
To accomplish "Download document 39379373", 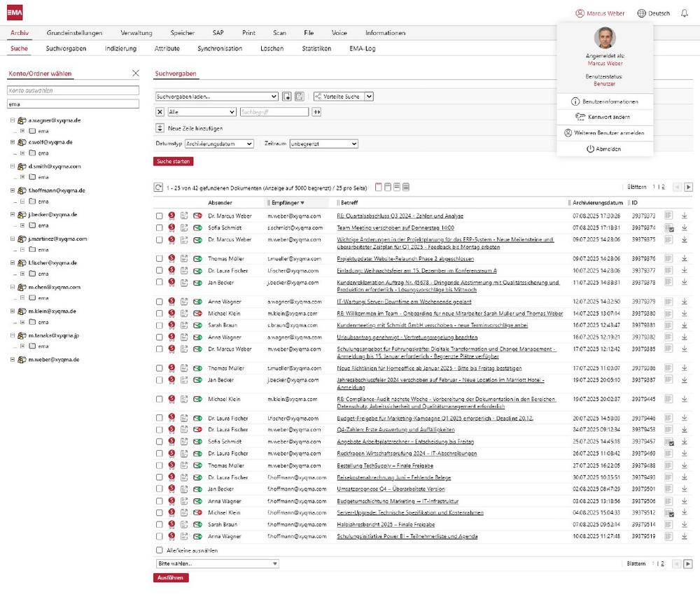I will [x=685, y=216].
